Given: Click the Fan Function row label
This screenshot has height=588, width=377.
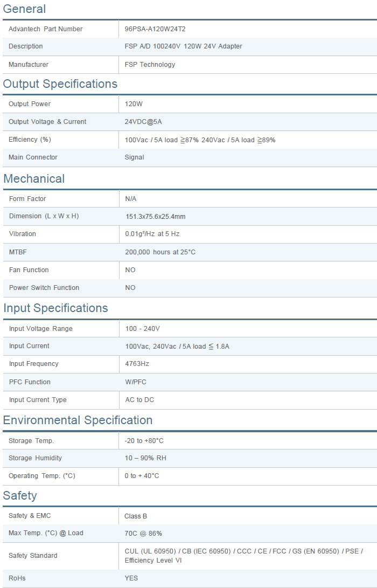Looking at the screenshot, I should click(29, 270).
